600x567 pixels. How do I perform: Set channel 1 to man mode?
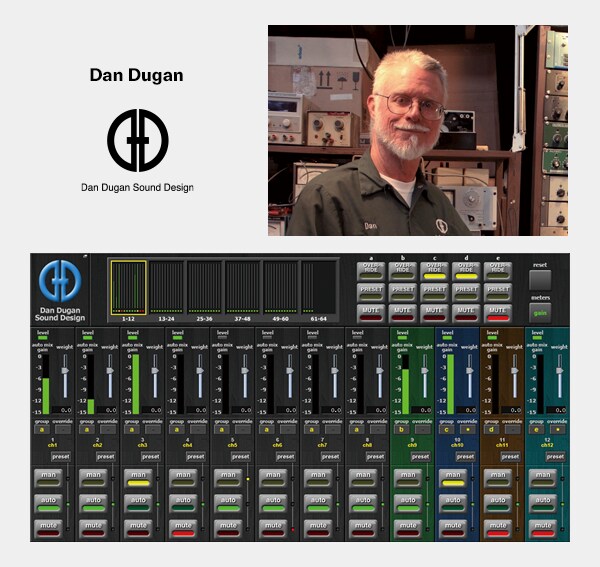click(50, 476)
